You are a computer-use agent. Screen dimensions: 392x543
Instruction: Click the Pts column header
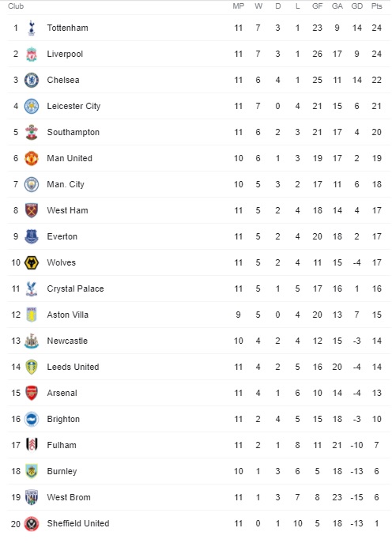click(x=376, y=6)
